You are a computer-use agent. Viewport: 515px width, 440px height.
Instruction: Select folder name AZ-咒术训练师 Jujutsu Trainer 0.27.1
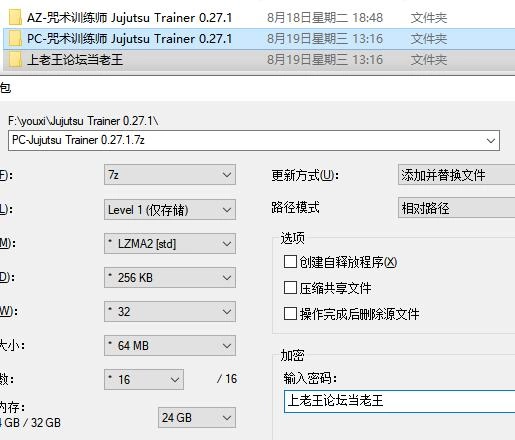coord(129,18)
